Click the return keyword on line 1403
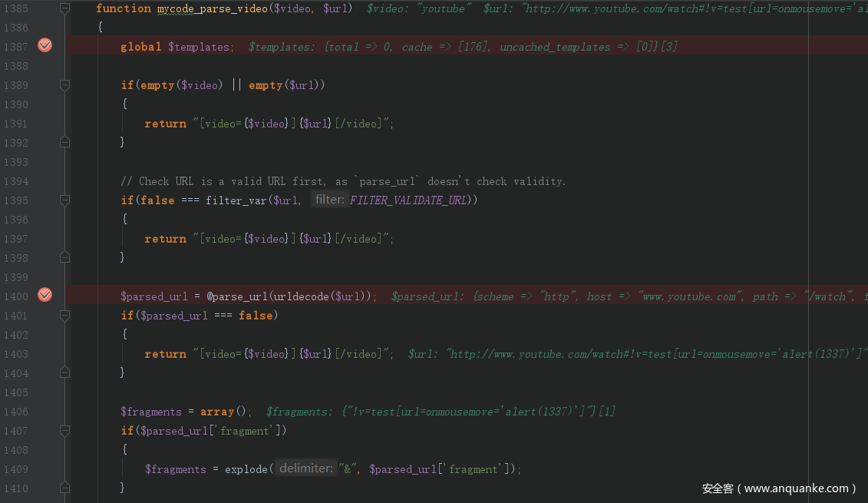Screen dimensions: 868x503 [165, 354]
